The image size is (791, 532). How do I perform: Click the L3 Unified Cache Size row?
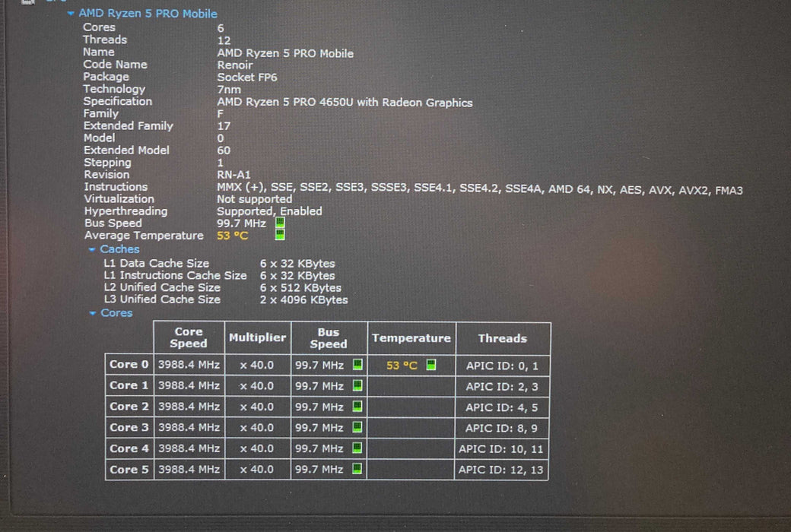(x=226, y=299)
